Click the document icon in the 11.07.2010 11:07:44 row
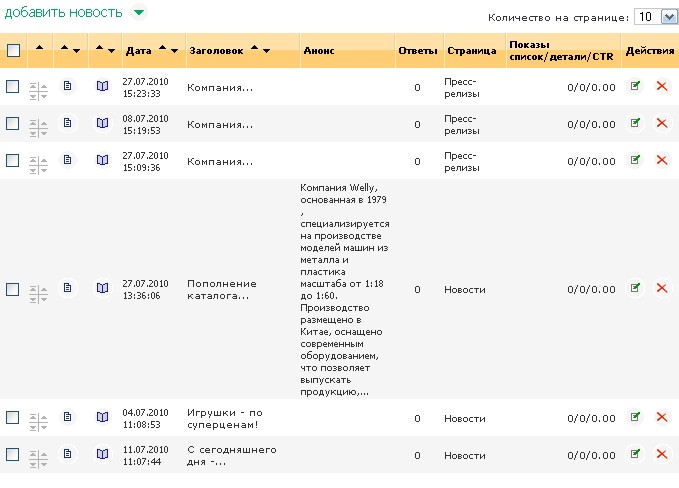 (68, 454)
